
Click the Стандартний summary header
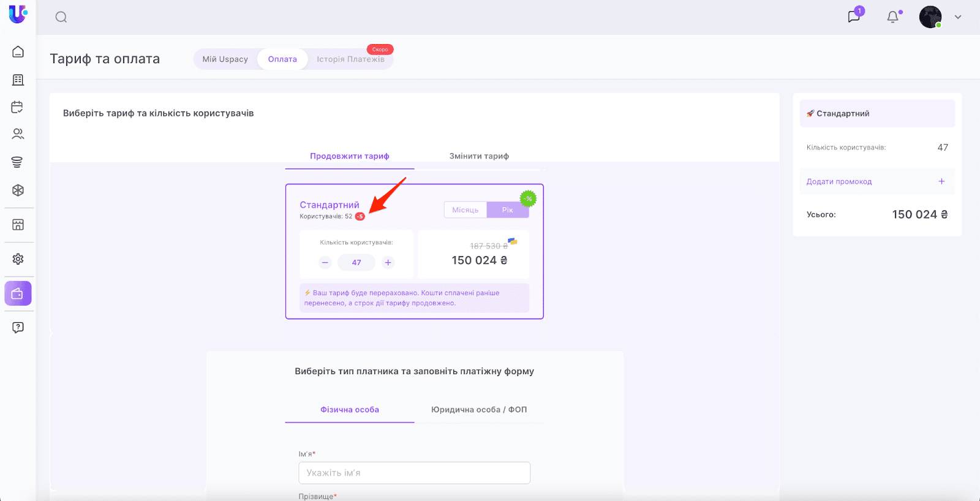(877, 113)
